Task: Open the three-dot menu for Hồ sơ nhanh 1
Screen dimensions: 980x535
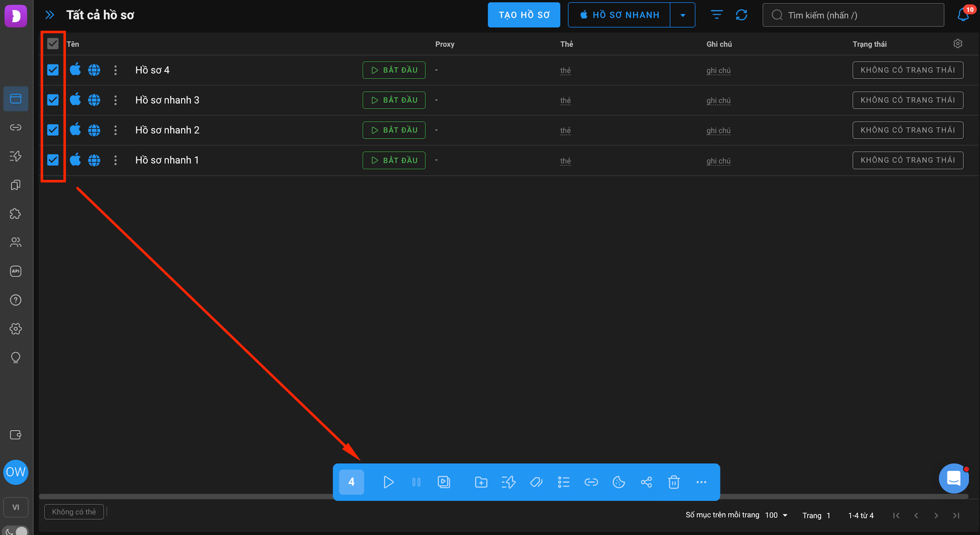Action: (115, 160)
